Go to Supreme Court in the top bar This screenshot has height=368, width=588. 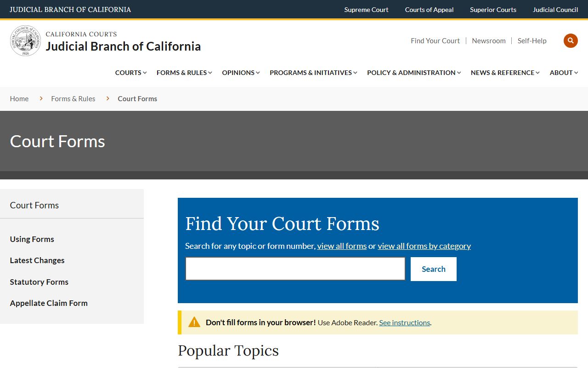[x=366, y=10]
